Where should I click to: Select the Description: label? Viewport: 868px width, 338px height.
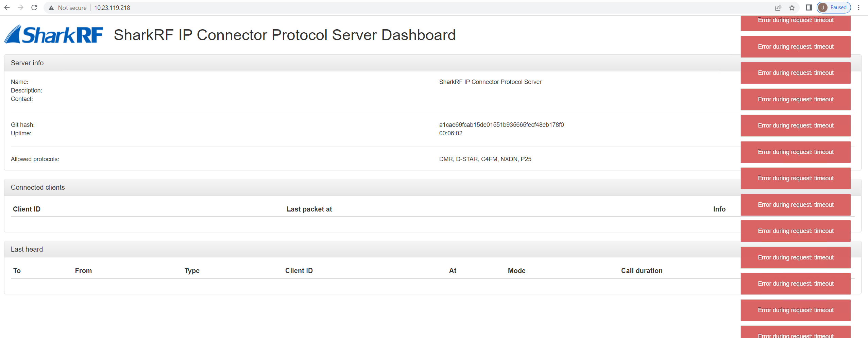coord(27,90)
